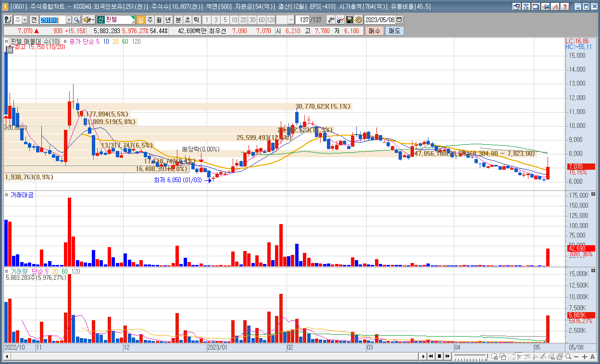This screenshot has height=364, width=600.
Task: Click the font size A icon in title bar
Action: (555, 7)
